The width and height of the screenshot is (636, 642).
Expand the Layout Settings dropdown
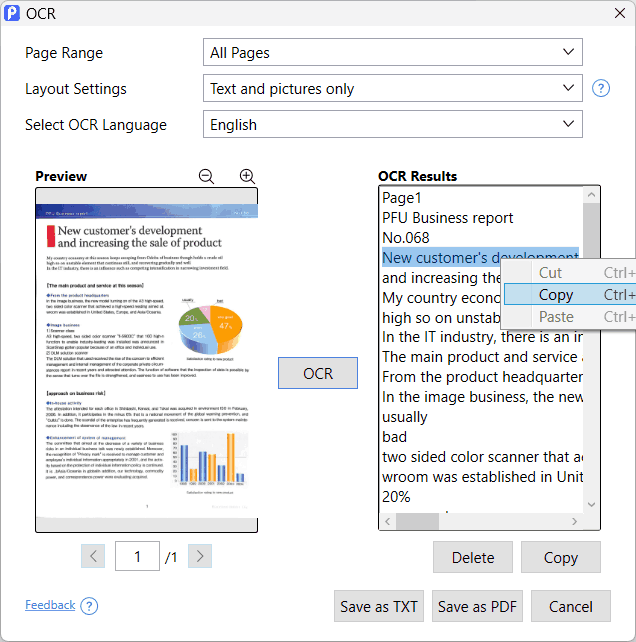393,88
